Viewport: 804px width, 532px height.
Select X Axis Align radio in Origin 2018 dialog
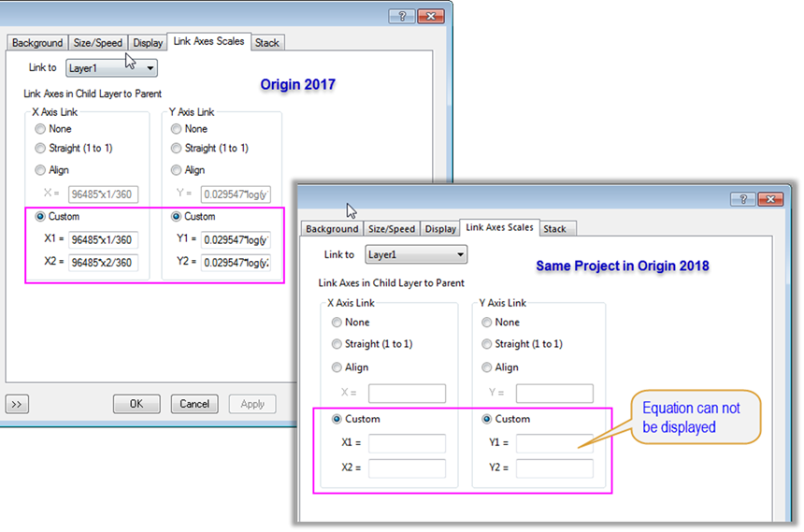pos(337,367)
